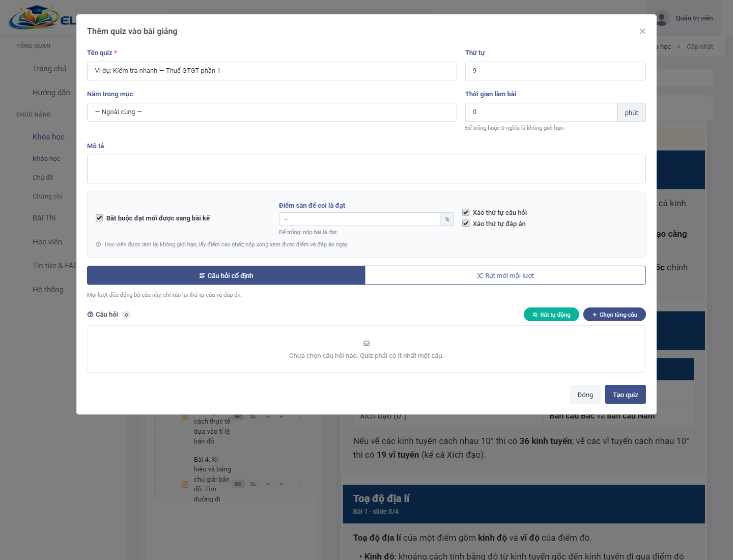
Task: Click the empty inbox icon in question list
Action: [366, 344]
